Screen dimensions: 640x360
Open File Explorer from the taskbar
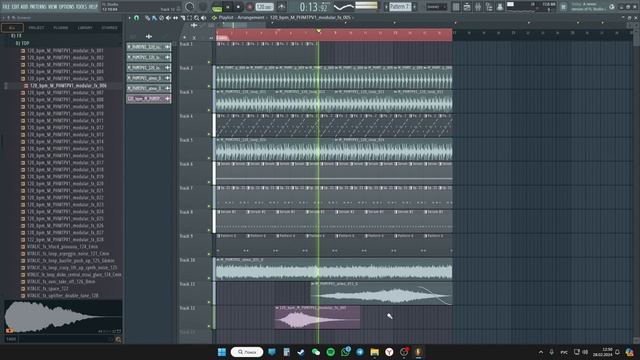(x=374, y=352)
